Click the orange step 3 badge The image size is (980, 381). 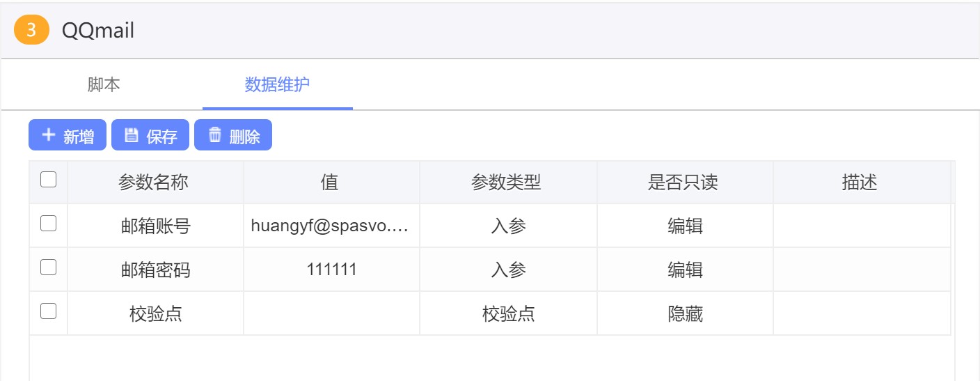(x=31, y=30)
